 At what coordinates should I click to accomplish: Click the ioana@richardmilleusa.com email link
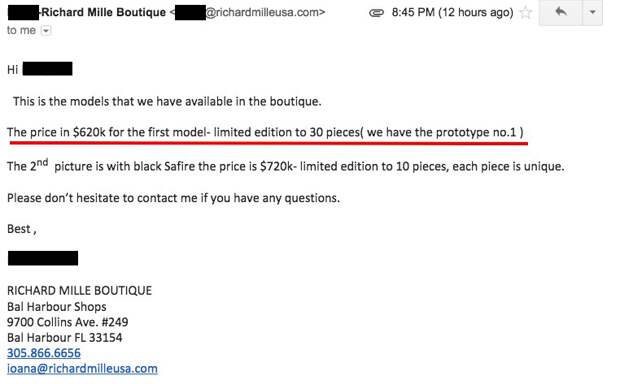(x=82, y=369)
